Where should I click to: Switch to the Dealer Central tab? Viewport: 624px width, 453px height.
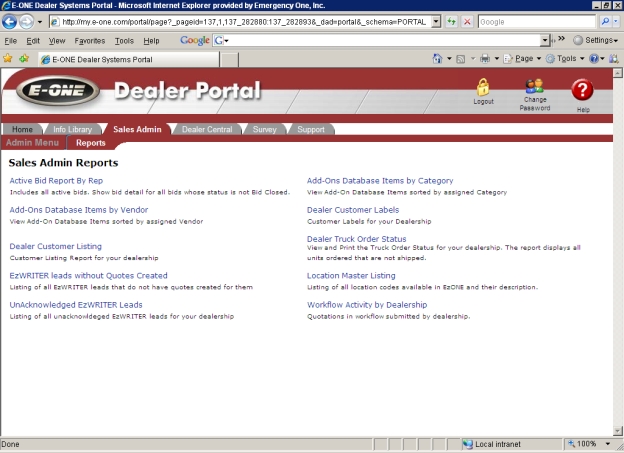[x=207, y=129]
